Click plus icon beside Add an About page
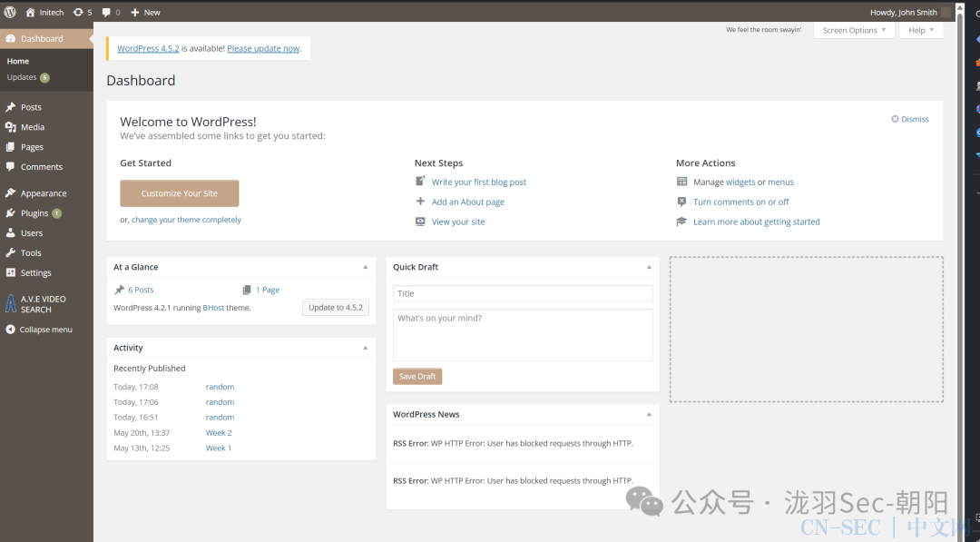Viewport: 980px width, 542px height. [x=421, y=202]
